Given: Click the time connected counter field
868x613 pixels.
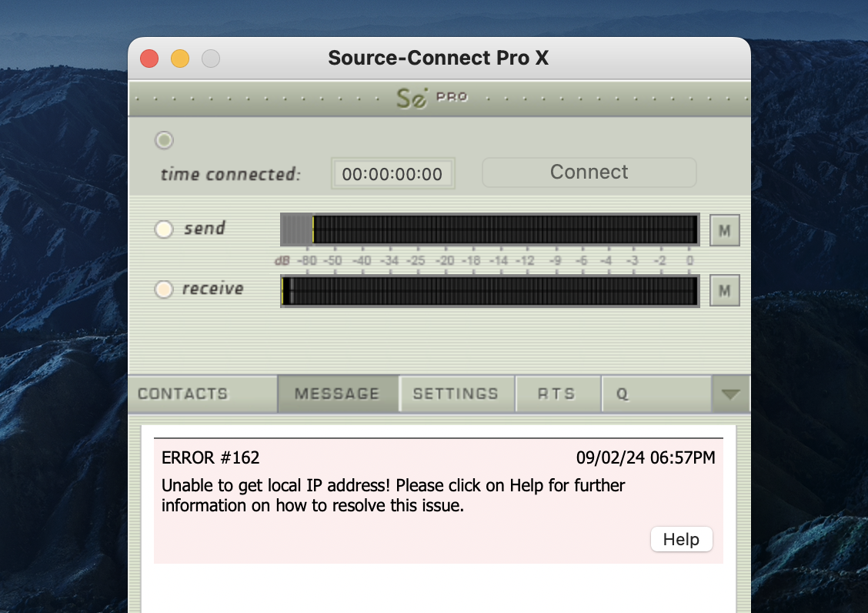Looking at the screenshot, I should (x=392, y=174).
